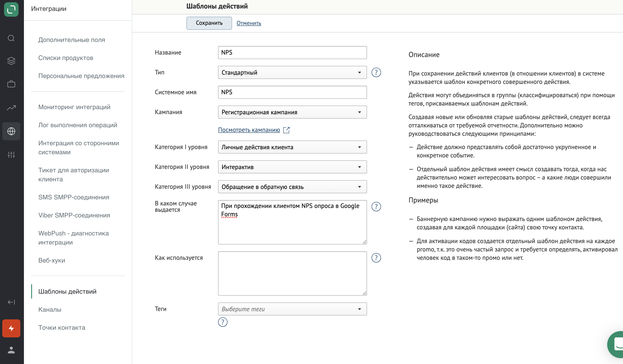
Task: Go to Списки продуктов menu item
Action: coord(66,58)
